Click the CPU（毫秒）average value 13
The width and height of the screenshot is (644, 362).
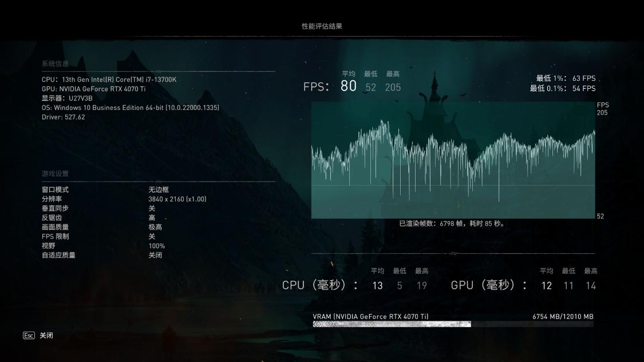(x=376, y=285)
